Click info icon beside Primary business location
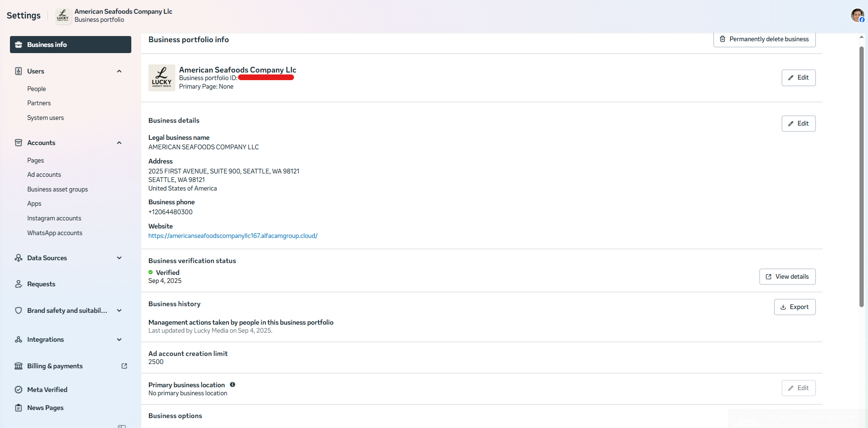Viewport: 868px width, 428px height. pos(232,385)
